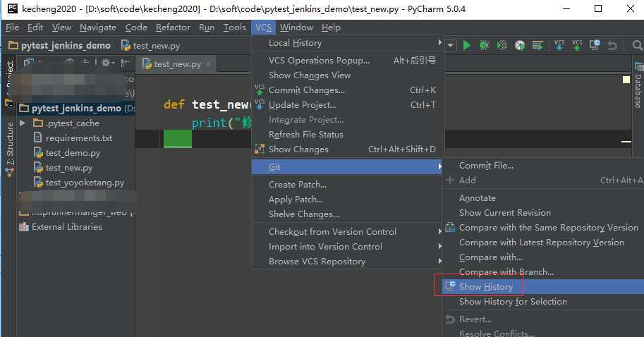Click the green Run button in toolbar
The width and height of the screenshot is (644, 337).
(x=466, y=45)
